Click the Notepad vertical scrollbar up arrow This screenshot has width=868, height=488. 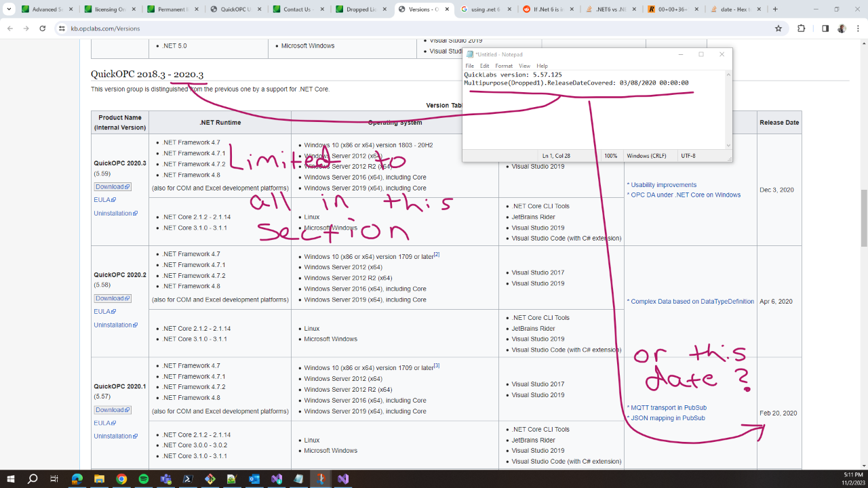click(x=728, y=74)
